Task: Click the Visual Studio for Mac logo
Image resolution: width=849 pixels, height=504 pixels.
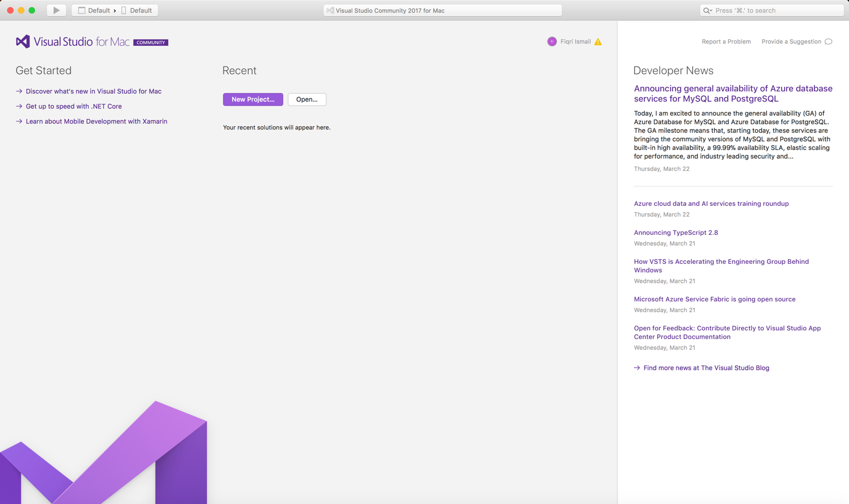Action: (73, 41)
